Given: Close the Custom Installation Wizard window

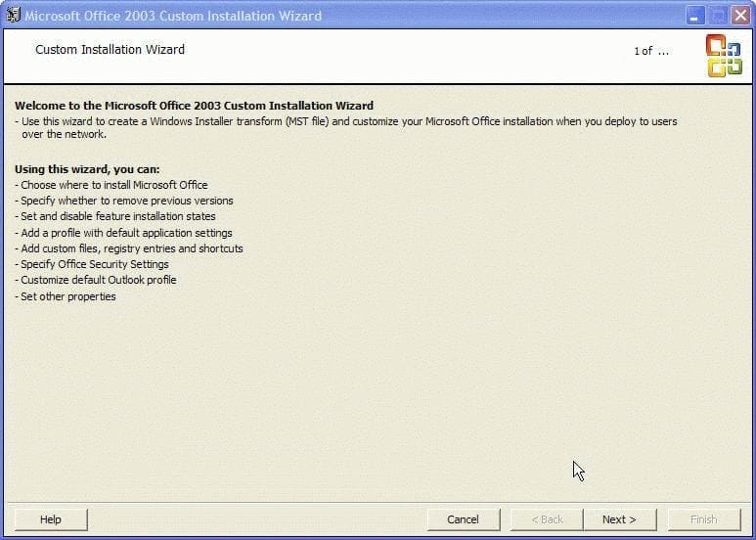Looking at the screenshot, I should 740,16.
